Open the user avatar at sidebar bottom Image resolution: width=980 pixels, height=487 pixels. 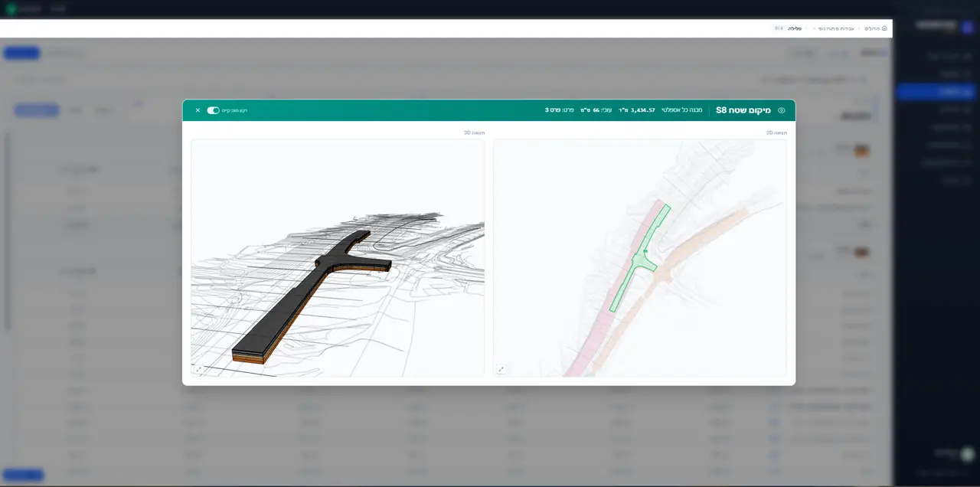pyautogui.click(x=967, y=454)
